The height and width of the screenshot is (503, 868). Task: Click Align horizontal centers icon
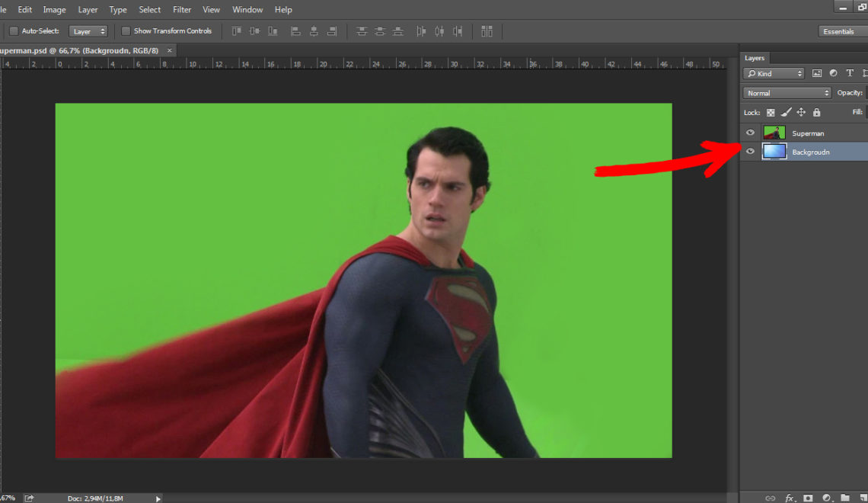coord(314,31)
